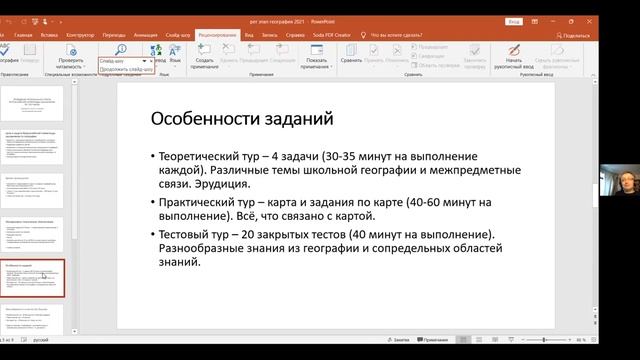Open the Customize Quick Access Toolbar arrow
The width and height of the screenshot is (640, 360).
pyautogui.click(x=61, y=22)
